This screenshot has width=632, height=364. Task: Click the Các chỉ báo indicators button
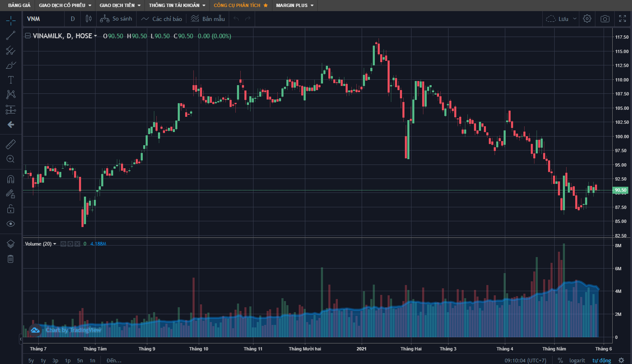162,19
